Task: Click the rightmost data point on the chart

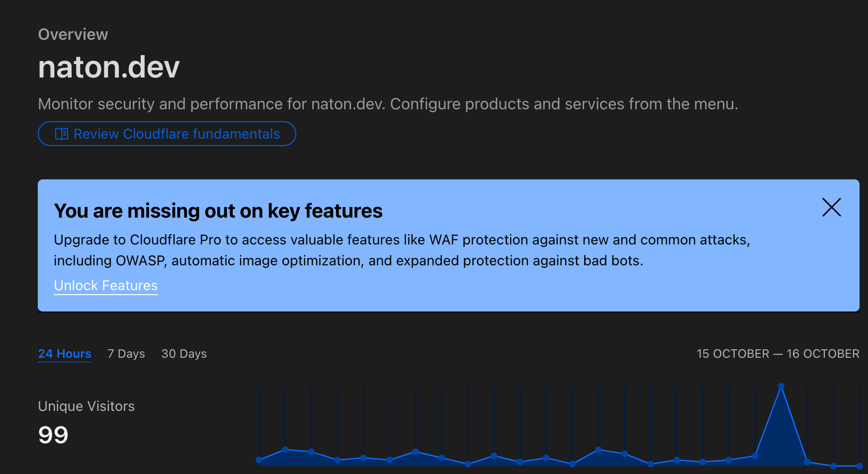Action: tap(860, 466)
